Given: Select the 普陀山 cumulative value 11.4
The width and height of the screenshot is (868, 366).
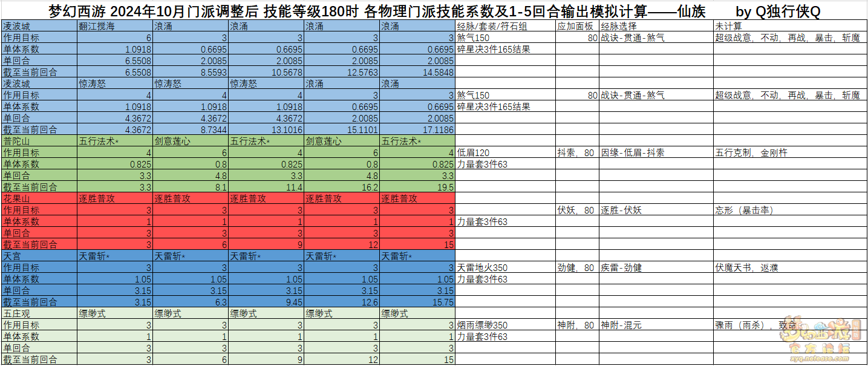Looking at the screenshot, I should [266, 187].
